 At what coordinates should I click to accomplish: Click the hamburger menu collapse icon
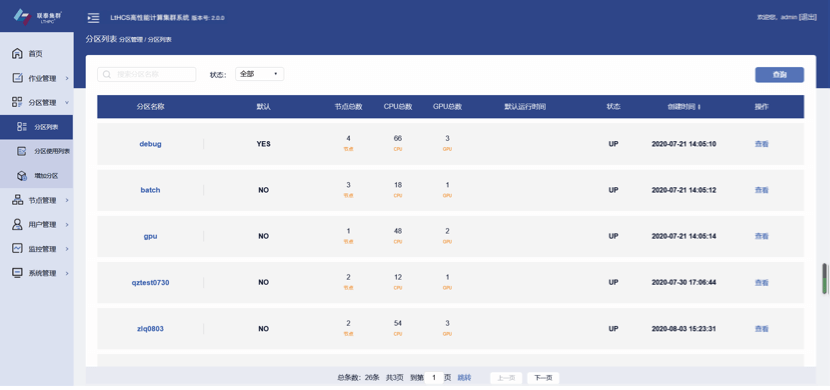[93, 18]
